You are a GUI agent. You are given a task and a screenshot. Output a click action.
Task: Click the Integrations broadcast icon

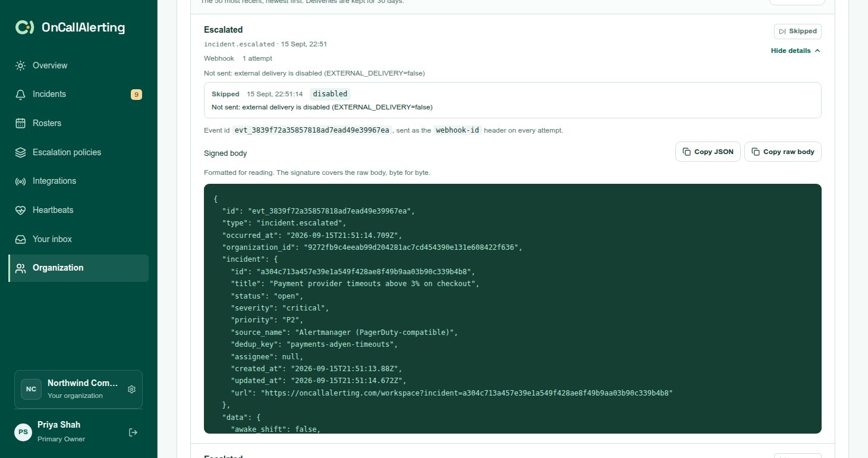[x=21, y=181]
